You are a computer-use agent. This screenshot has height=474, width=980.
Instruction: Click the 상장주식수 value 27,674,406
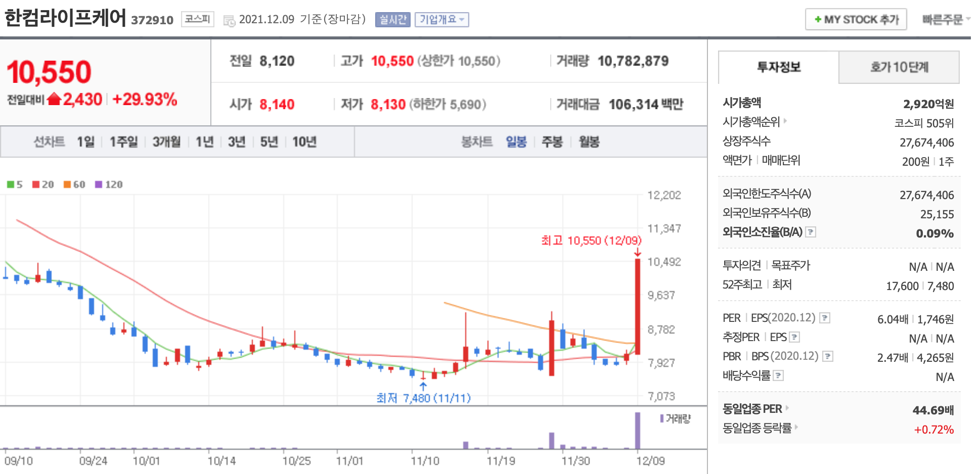927,143
